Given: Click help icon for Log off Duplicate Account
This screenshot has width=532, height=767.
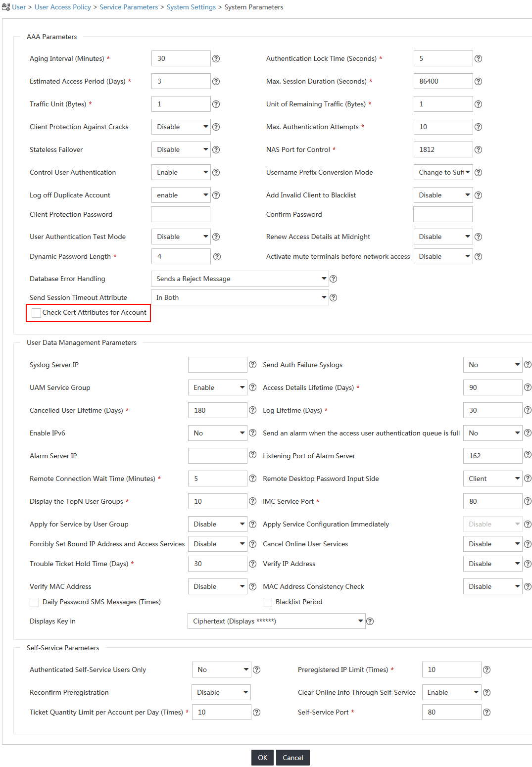Looking at the screenshot, I should [216, 195].
